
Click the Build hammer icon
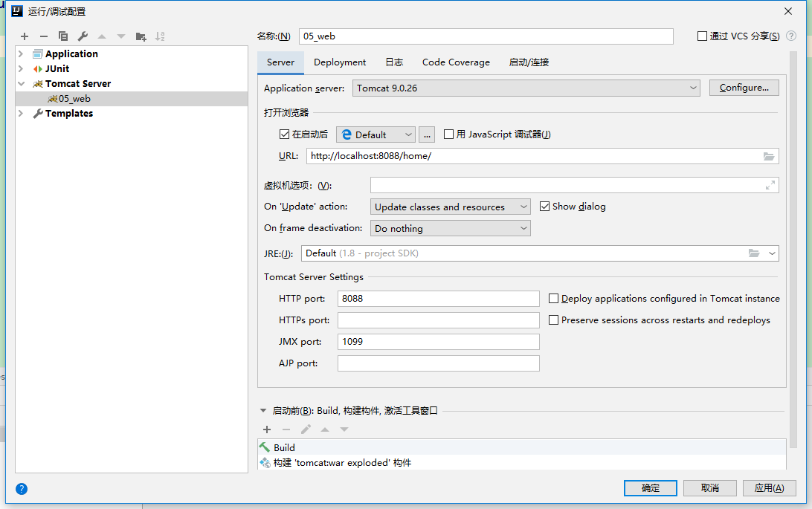pyautogui.click(x=265, y=447)
